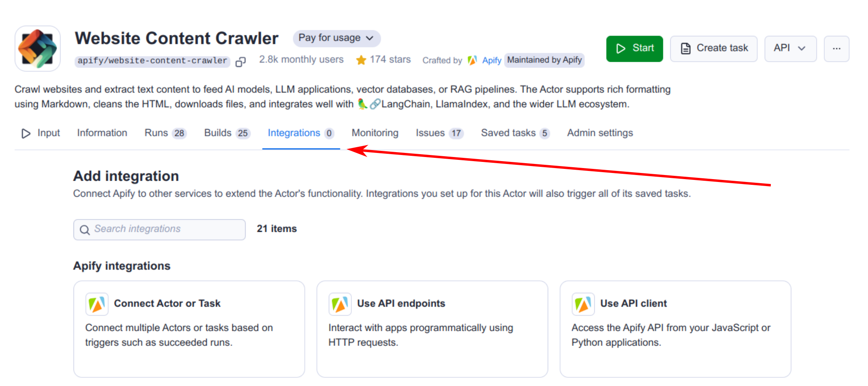Click the green Start button
Viewport: 868px width, 386px height.
pos(634,48)
